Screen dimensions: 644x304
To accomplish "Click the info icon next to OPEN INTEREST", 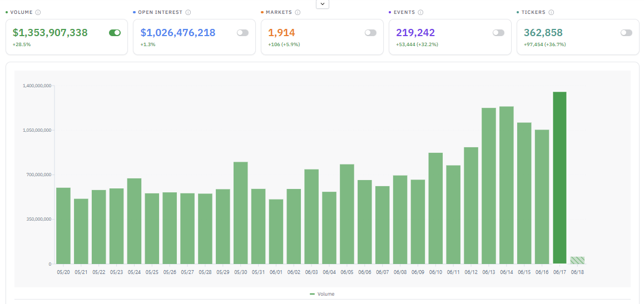I will 188,12.
